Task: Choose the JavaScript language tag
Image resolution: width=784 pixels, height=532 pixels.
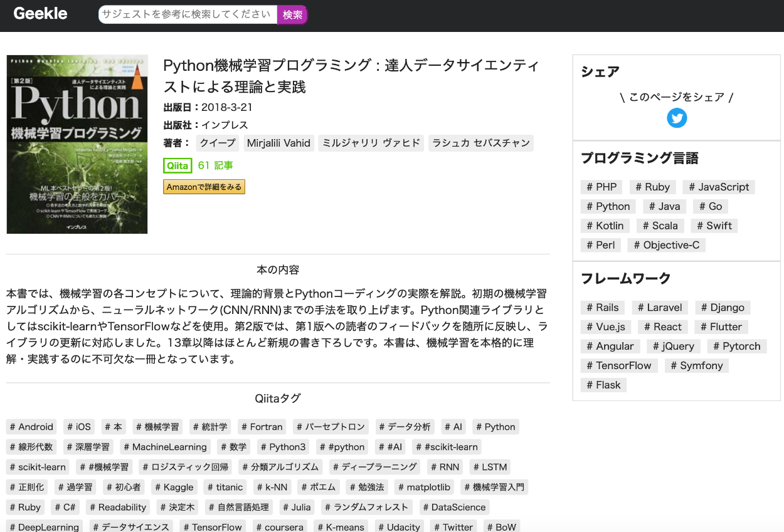Action: click(718, 187)
